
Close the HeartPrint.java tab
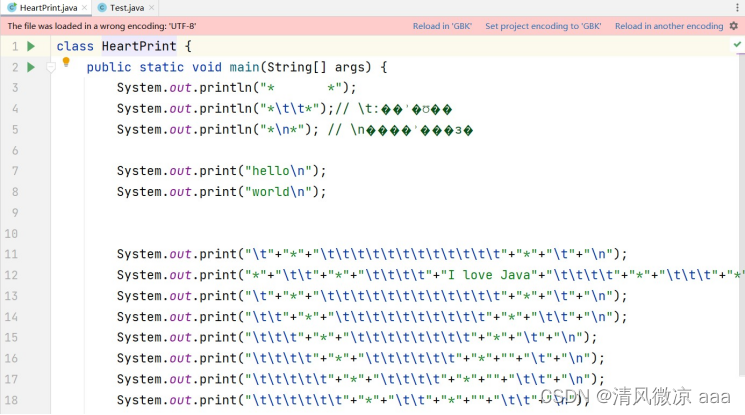[84, 8]
